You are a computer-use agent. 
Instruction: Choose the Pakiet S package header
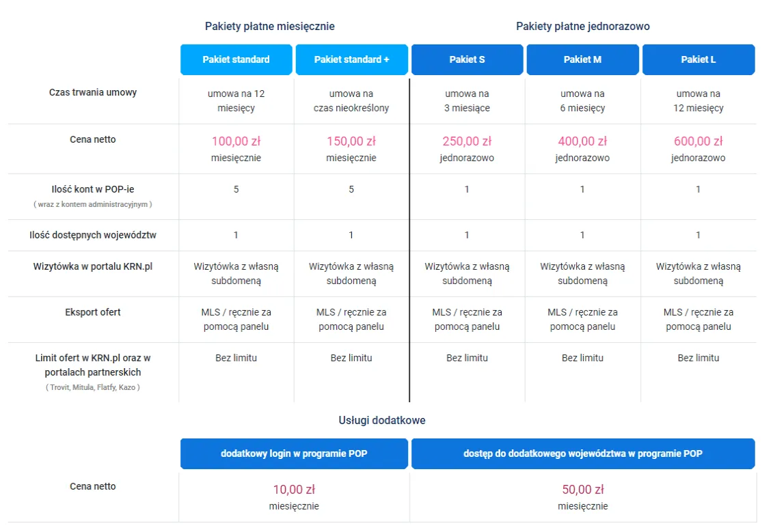tap(467, 59)
